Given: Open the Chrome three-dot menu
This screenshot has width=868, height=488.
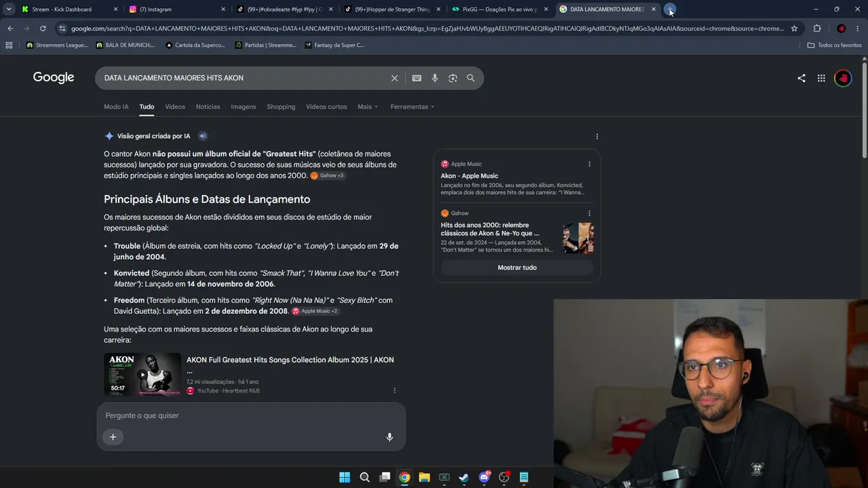Looking at the screenshot, I should pos(859,28).
